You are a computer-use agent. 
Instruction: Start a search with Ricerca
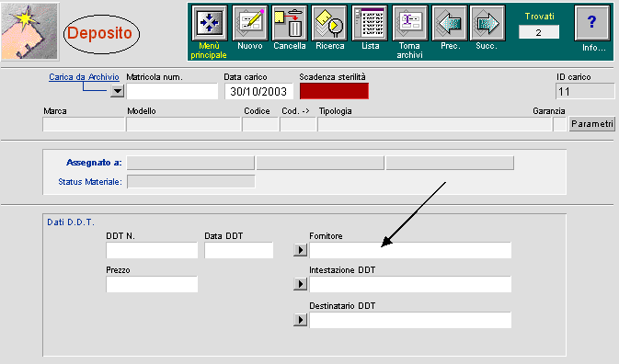coord(329,23)
